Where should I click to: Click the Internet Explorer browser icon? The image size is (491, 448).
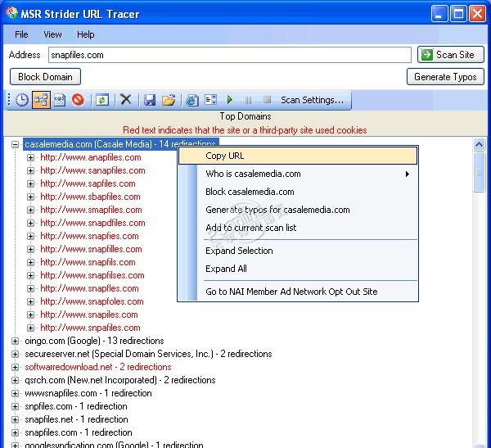(x=192, y=100)
